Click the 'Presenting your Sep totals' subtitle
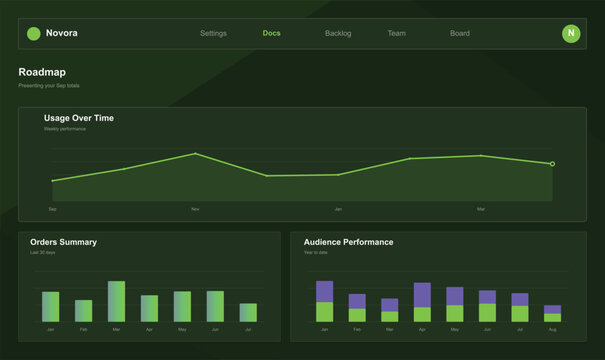The height and width of the screenshot is (360, 605). click(x=49, y=86)
